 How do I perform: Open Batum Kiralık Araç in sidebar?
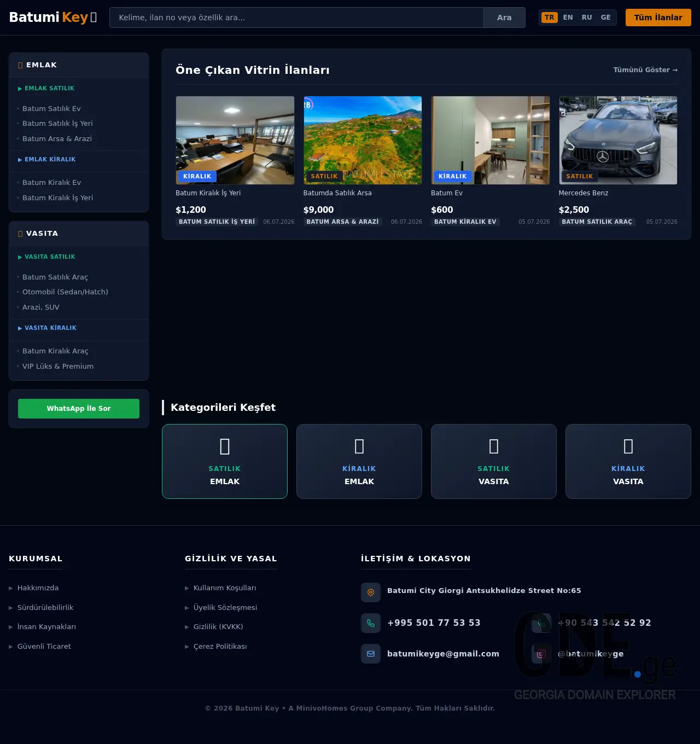coord(55,351)
